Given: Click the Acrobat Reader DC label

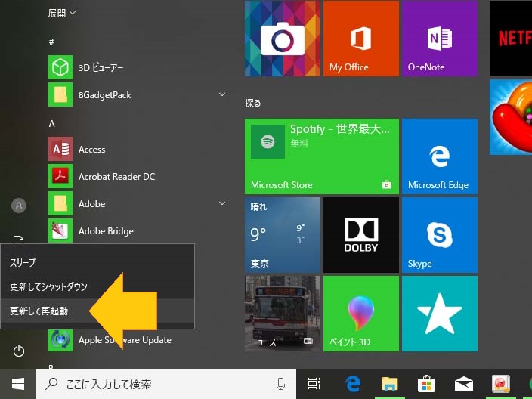Looking at the screenshot, I should pos(116,176).
